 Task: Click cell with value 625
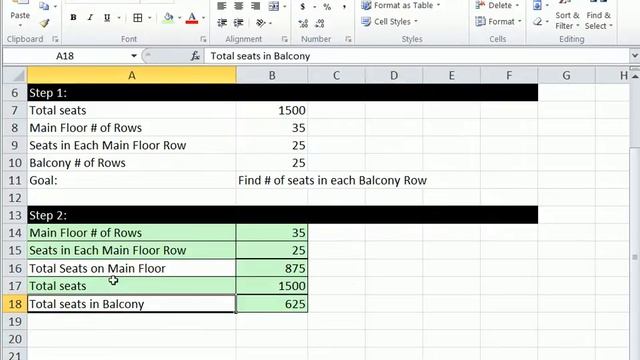pyautogui.click(x=272, y=304)
